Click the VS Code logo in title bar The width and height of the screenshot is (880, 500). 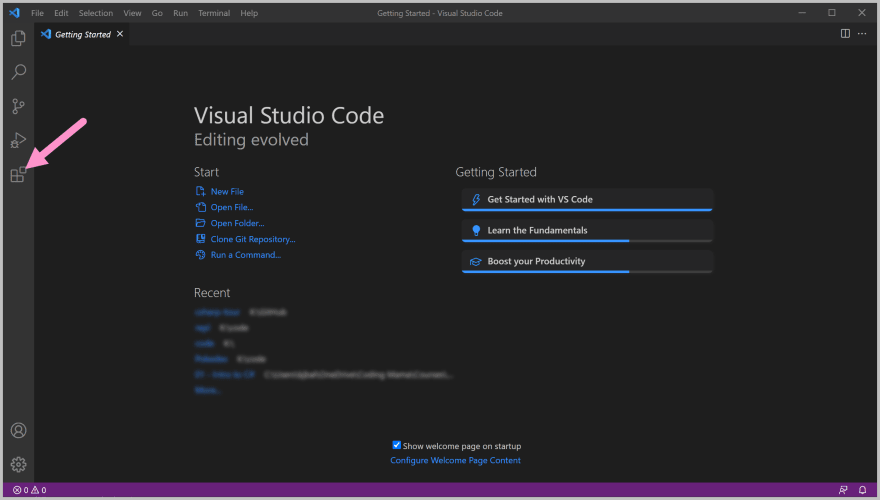coord(15,13)
